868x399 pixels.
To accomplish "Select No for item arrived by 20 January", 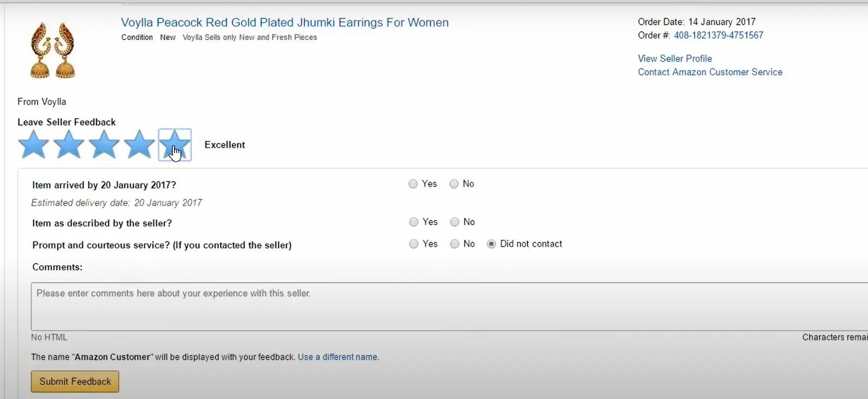I will (454, 184).
